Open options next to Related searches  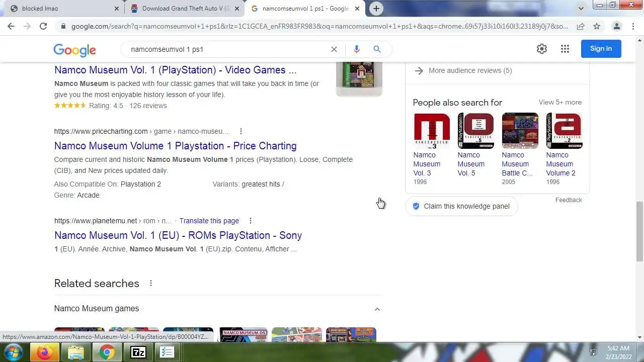[150, 284]
